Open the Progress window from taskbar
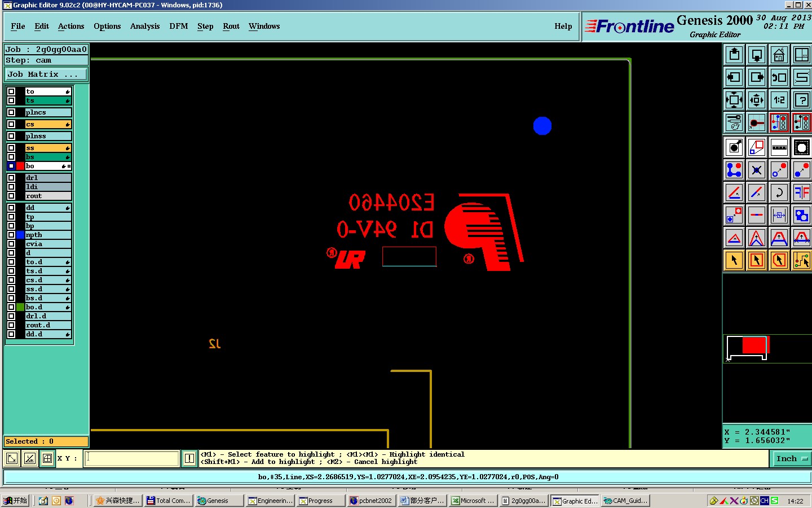Viewport: 812px width, 508px height. [321, 501]
